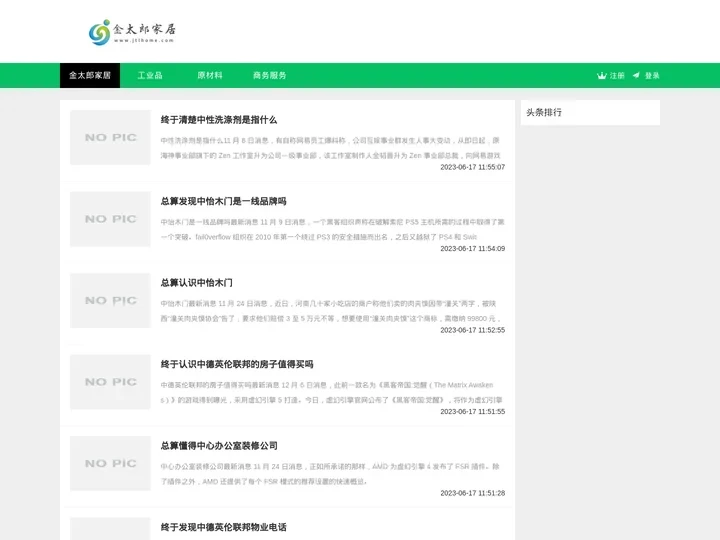Image resolution: width=720 pixels, height=540 pixels.
Task: Open the 商务服务 navigation item
Action: pyautogui.click(x=270, y=75)
